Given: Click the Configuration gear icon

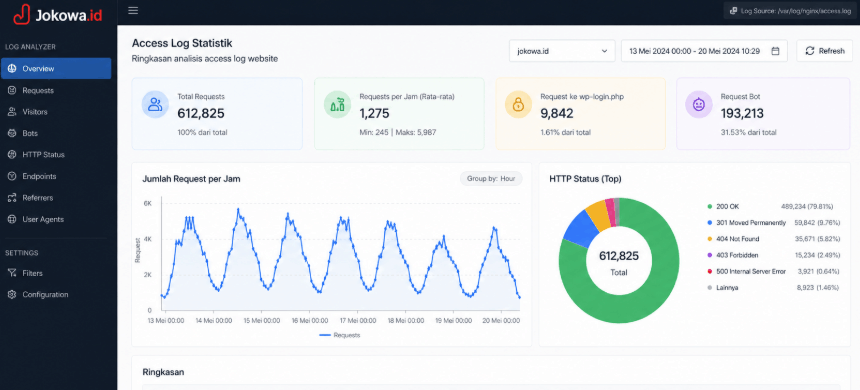Looking at the screenshot, I should point(12,295).
